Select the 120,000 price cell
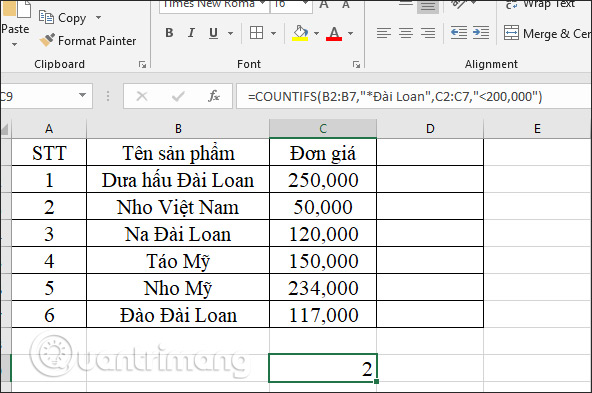Screen dimensions: 592x393 coord(323,233)
